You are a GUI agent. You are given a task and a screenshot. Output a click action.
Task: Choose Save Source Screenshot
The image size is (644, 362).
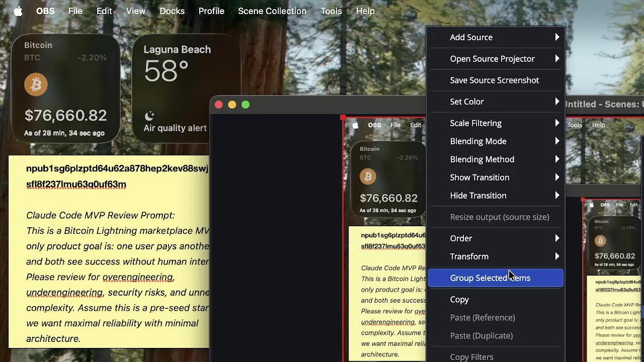(496, 80)
